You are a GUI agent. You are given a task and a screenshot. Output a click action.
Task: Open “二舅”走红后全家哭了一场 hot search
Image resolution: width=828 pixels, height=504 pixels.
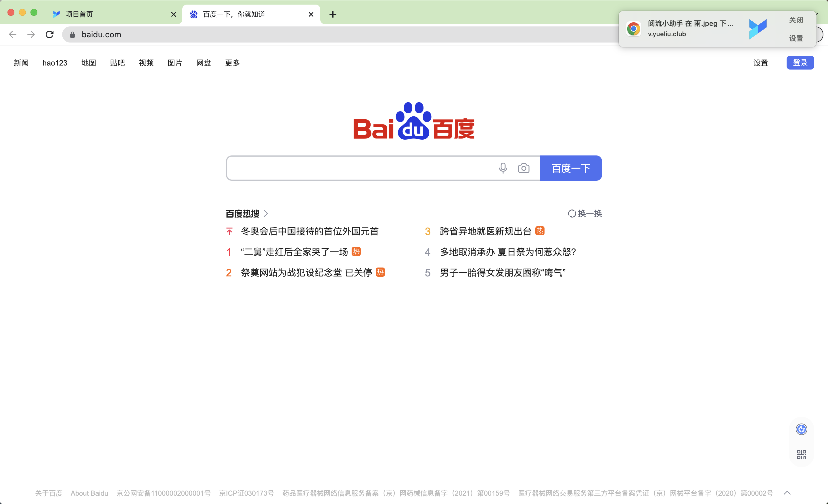point(294,252)
